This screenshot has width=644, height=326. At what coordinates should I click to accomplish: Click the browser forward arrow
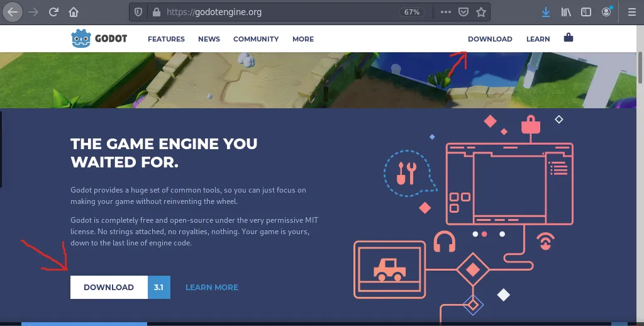point(33,12)
